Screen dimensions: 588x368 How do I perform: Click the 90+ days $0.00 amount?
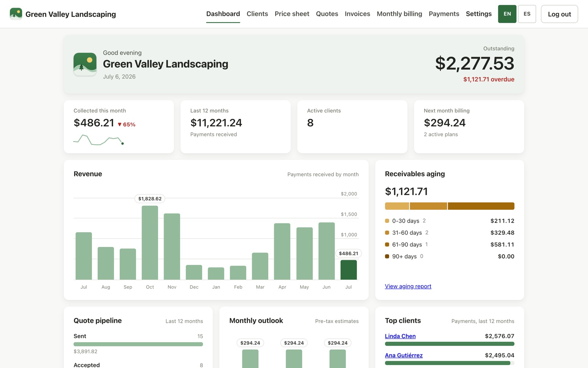506,256
